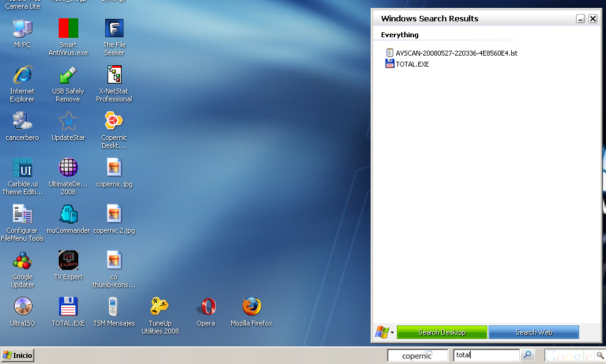Focus the Google search box in taskbar
Viewport: 606px width, 364px height.
570,355
